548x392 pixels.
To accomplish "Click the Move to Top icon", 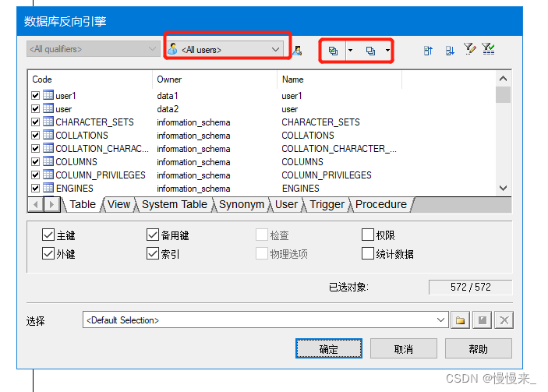I will click(x=428, y=51).
